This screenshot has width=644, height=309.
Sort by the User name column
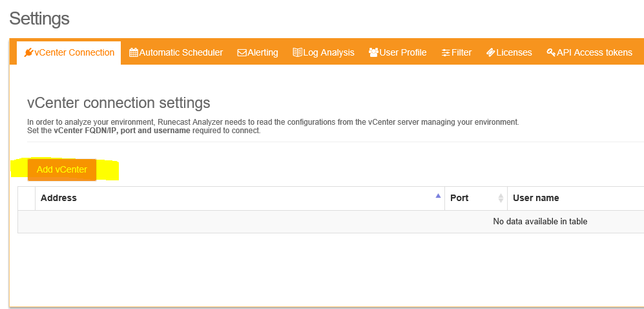click(x=576, y=198)
